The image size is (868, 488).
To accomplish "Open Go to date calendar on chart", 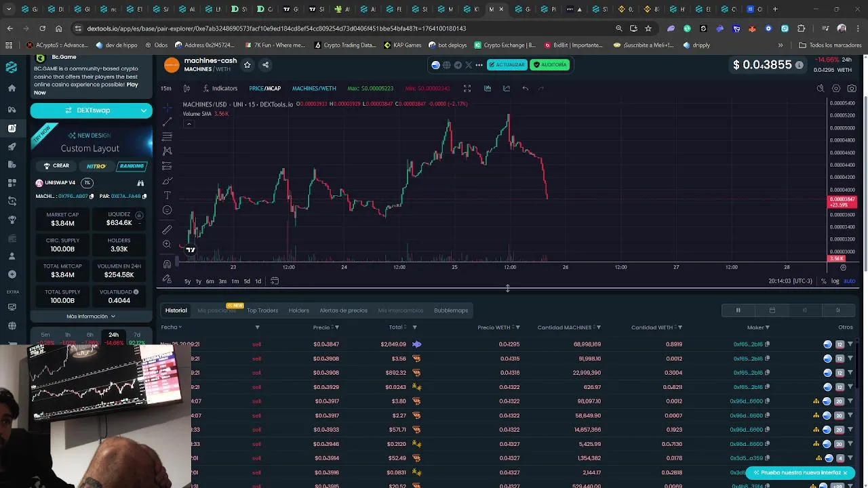I will tap(275, 281).
